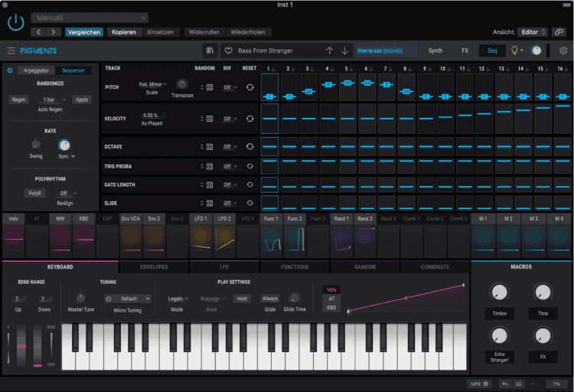Screen dimensions: 574x392
Task: Open the Default micro tuning dropdown
Action: tap(127, 299)
